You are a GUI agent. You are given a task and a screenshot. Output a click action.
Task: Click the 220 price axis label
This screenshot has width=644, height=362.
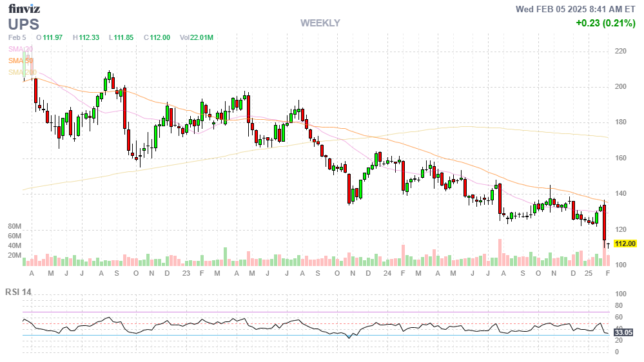point(621,51)
